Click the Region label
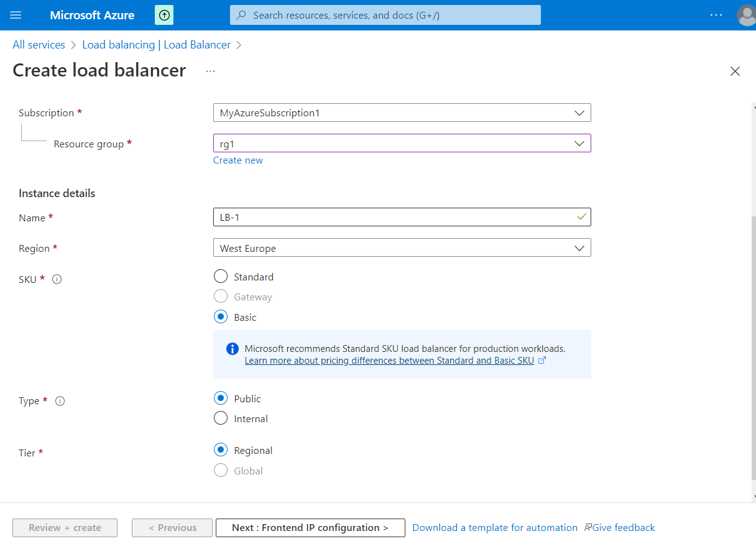Viewport: 756px width, 549px height. (x=34, y=249)
